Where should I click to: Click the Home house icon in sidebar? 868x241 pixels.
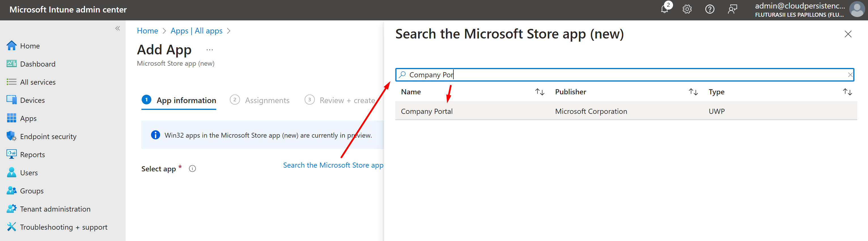11,45
